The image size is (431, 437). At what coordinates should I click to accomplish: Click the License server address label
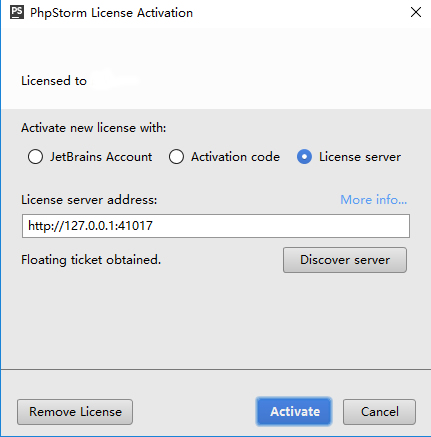pyautogui.click(x=89, y=200)
